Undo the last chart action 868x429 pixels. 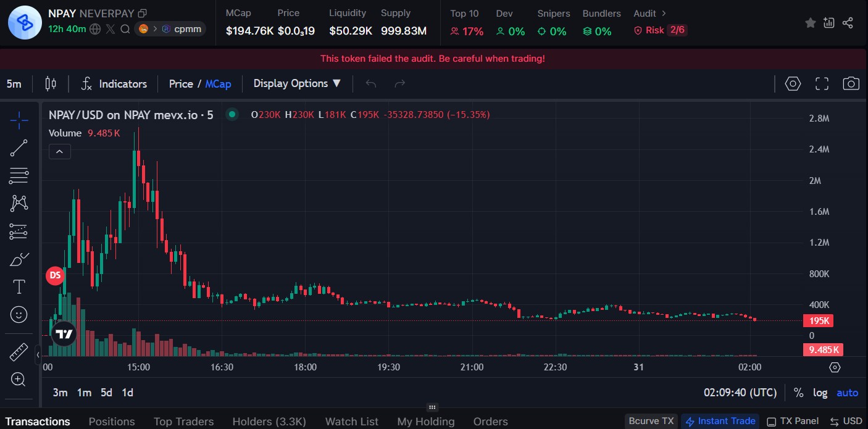pos(371,84)
